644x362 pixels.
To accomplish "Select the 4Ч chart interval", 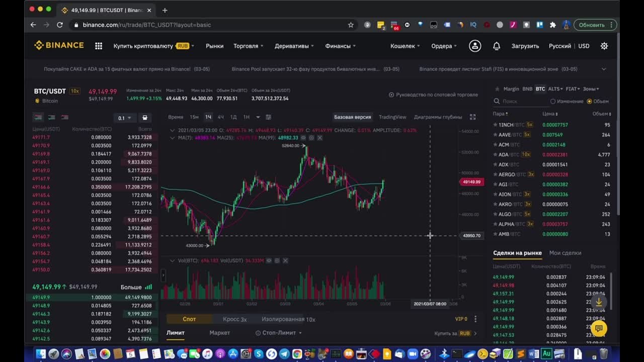I will [x=220, y=117].
